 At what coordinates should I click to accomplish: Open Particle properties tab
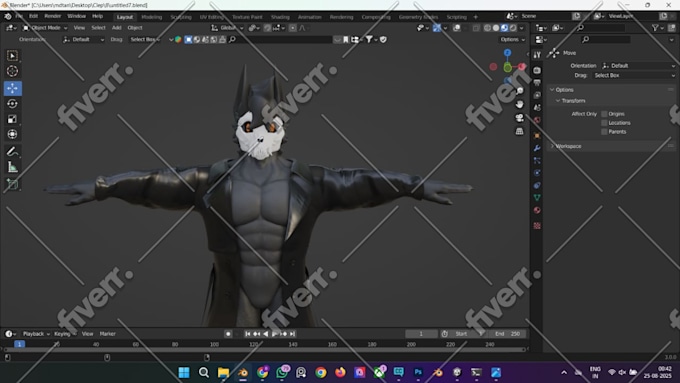537,160
